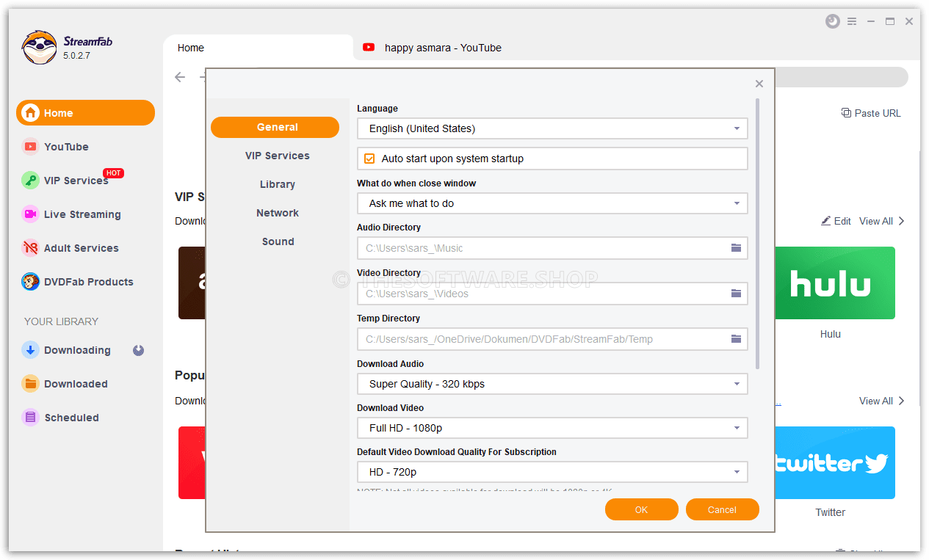929x560 pixels.
Task: Open the Language dropdown
Action: pos(552,128)
